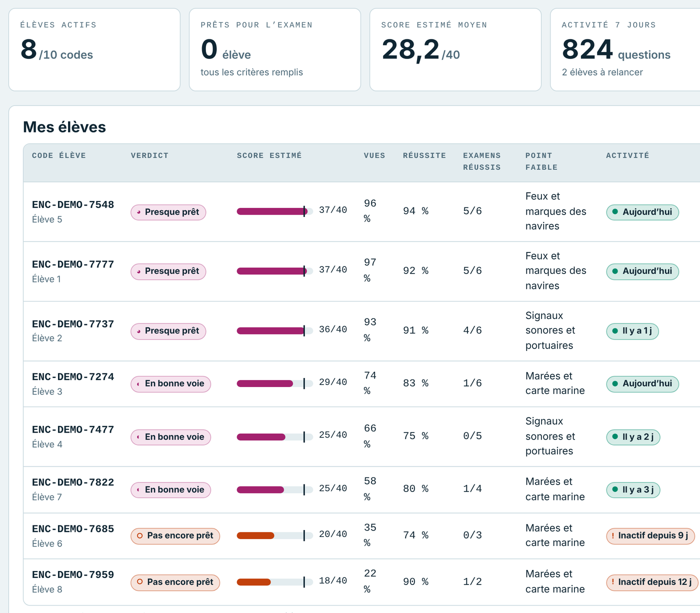
Task: Click the Examens réussis column header
Action: [482, 161]
